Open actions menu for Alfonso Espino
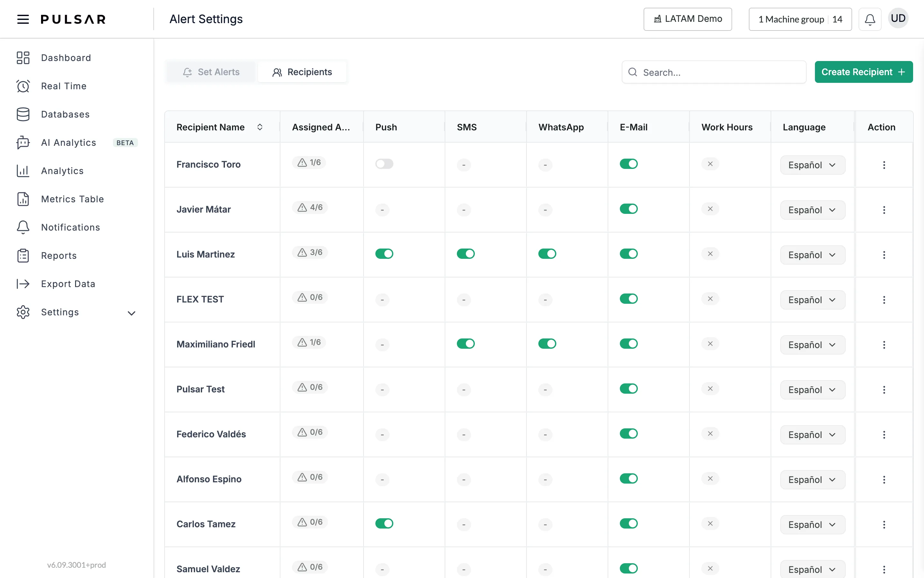 coord(884,479)
